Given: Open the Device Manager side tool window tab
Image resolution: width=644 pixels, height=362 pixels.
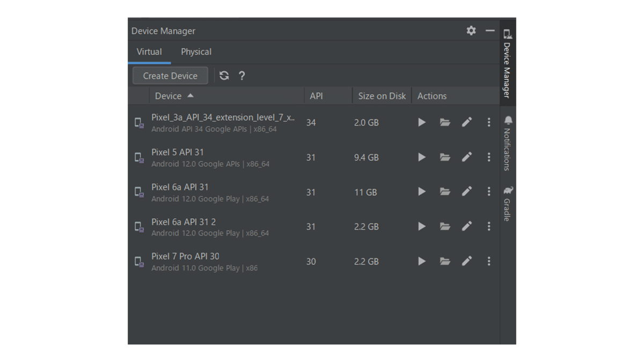Looking at the screenshot, I should (507, 63).
